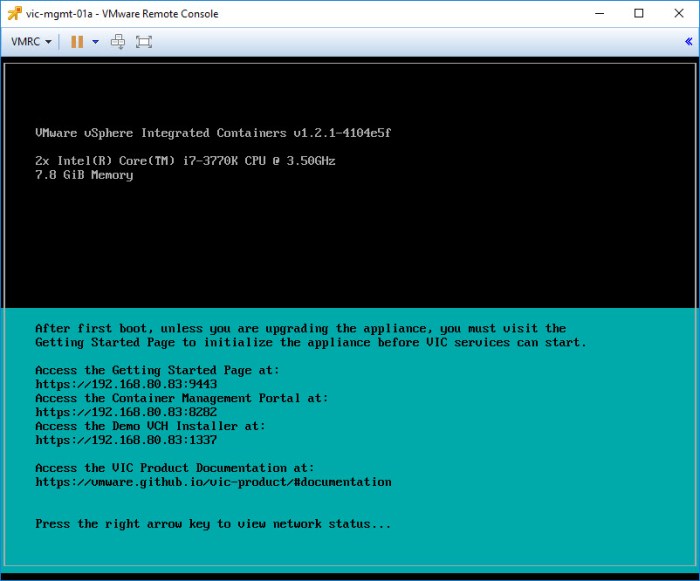Open the VMRC menu dropdown
Screen dimensions: 700x581
tap(30, 42)
